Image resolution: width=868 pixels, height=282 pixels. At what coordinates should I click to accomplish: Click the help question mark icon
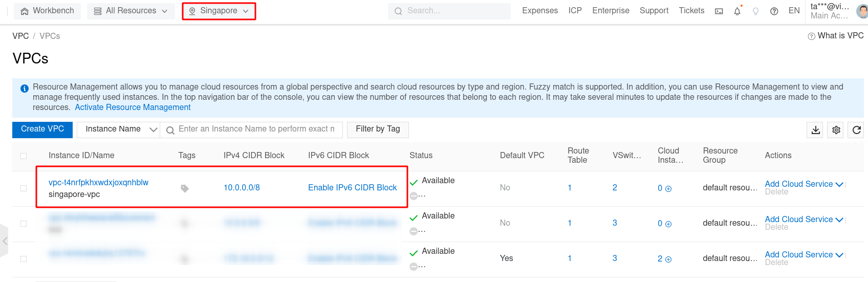(774, 11)
